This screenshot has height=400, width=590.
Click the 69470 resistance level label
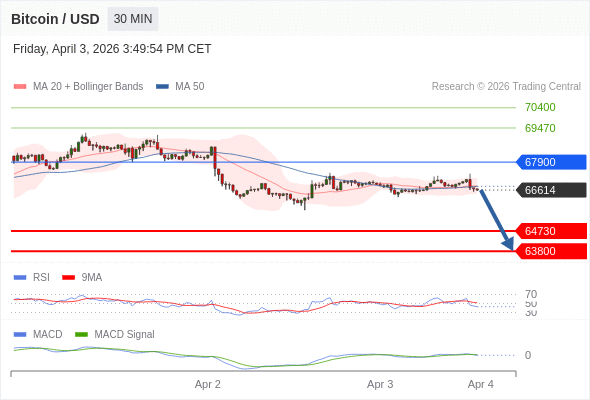[x=540, y=128]
